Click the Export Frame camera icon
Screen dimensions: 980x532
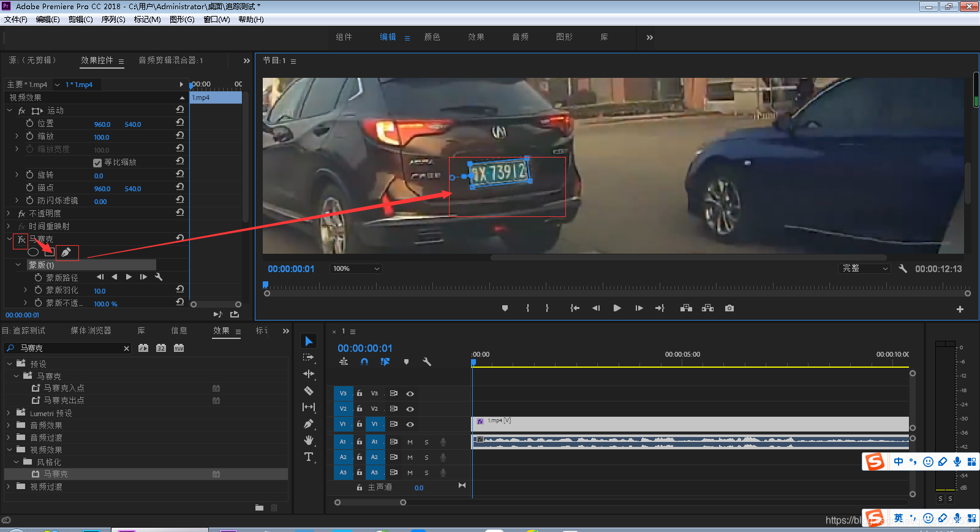[x=729, y=308]
